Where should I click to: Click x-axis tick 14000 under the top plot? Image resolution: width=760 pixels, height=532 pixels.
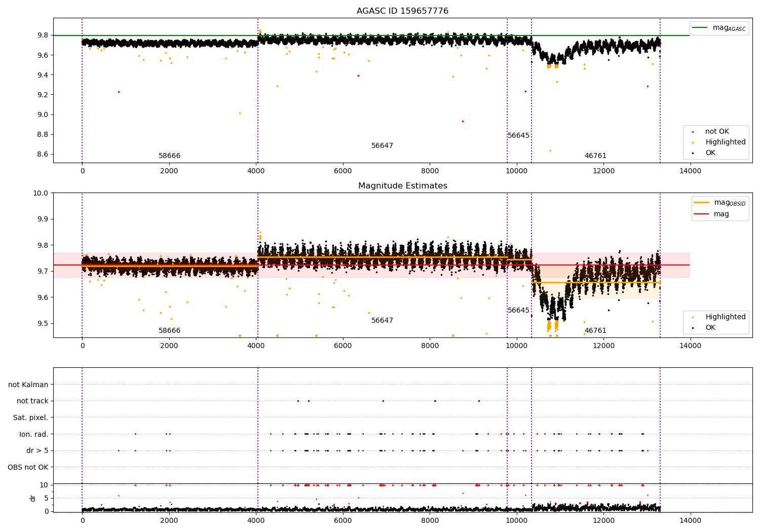[690, 171]
